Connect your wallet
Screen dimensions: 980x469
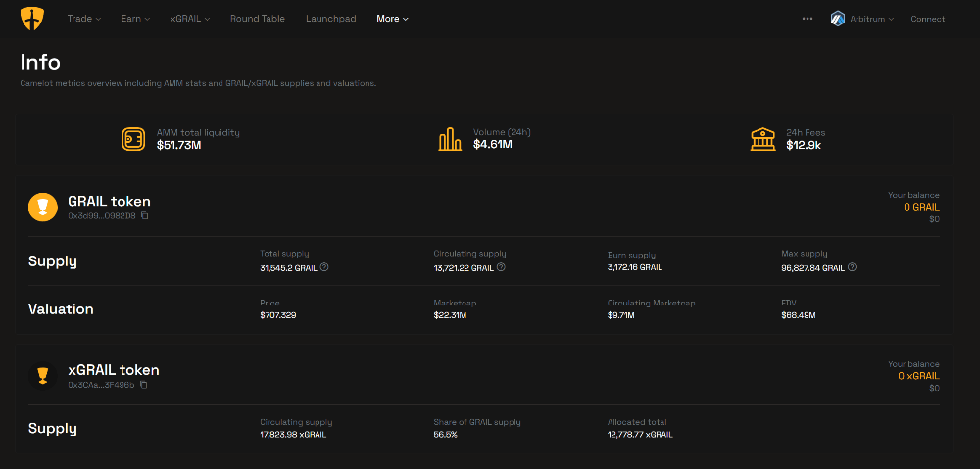click(927, 19)
